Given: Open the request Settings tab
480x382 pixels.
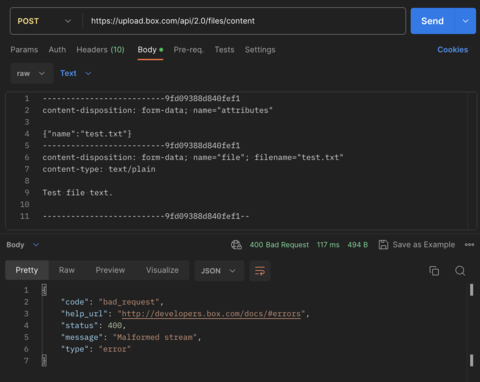Looking at the screenshot, I should [260, 50].
